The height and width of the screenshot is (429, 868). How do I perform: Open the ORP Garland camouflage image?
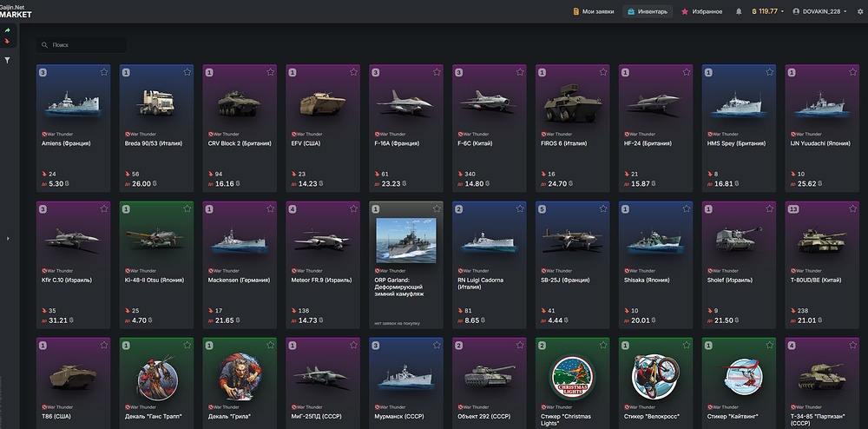click(405, 241)
